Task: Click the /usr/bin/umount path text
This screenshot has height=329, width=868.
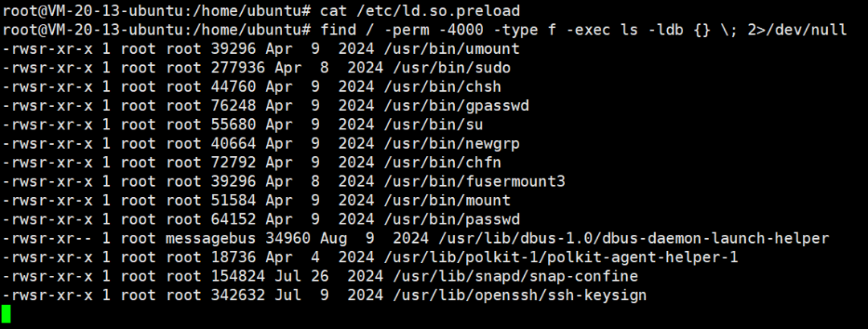Action: pos(457,49)
